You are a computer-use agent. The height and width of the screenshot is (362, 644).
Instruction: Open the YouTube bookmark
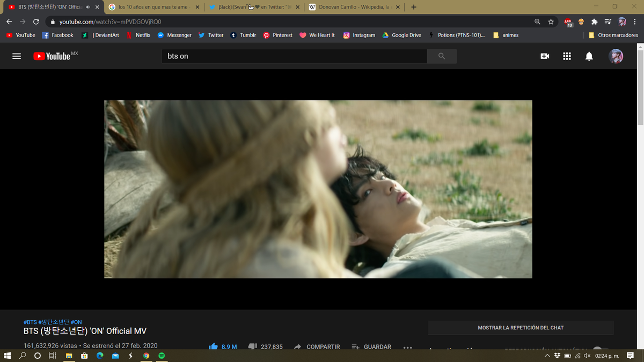(x=21, y=35)
